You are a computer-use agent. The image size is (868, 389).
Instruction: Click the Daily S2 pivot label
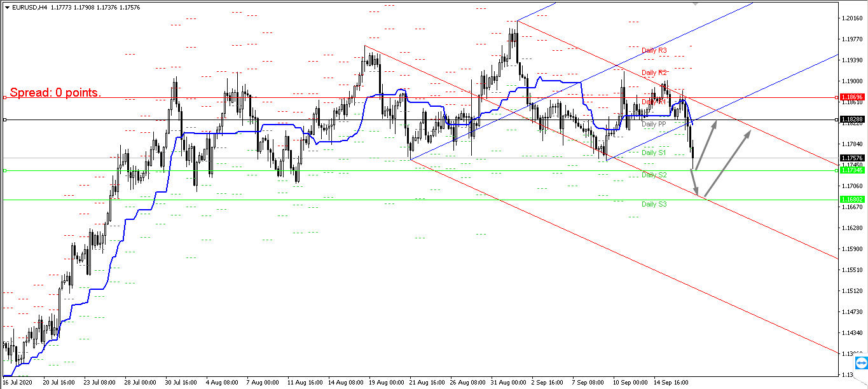[x=654, y=175]
